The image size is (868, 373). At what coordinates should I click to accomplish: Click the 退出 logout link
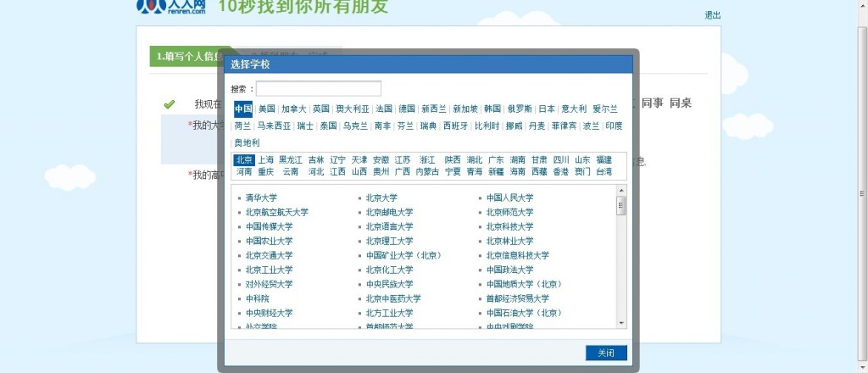pos(712,15)
